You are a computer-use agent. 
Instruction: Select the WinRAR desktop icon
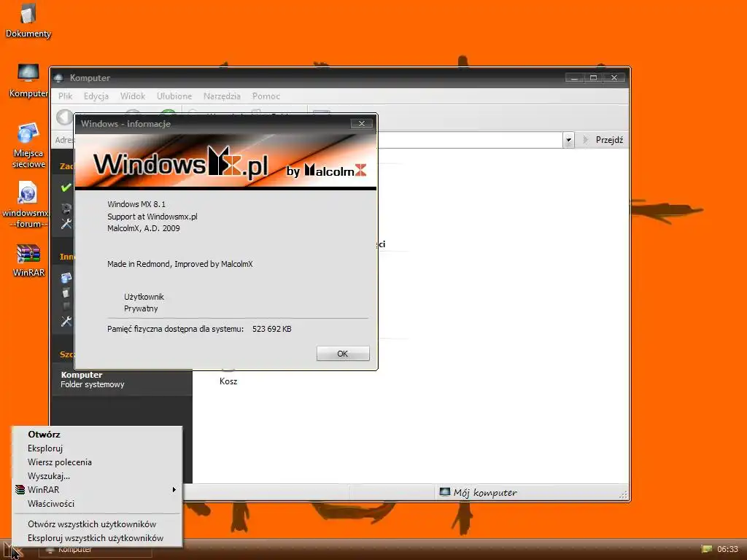(x=28, y=260)
